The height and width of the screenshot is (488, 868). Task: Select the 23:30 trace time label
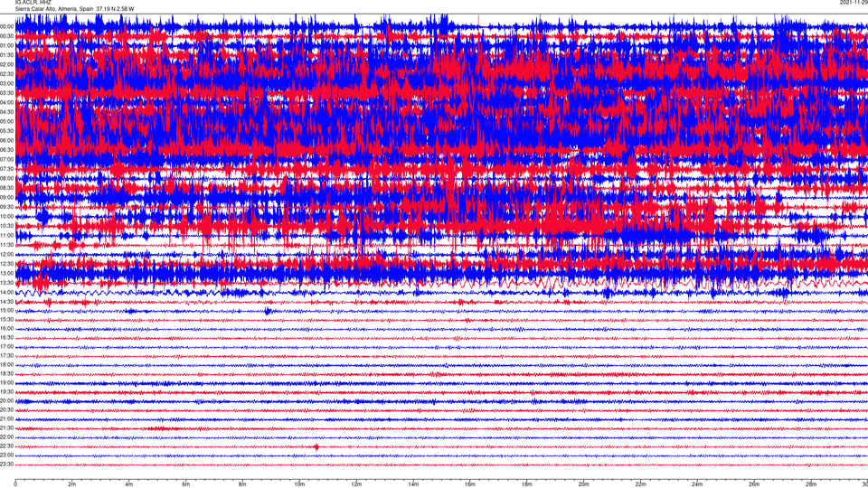(x=6, y=465)
